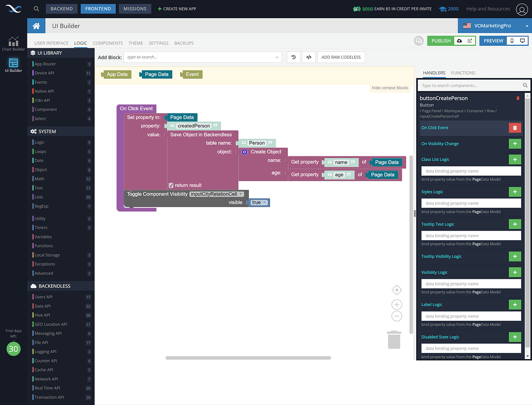
Task: Click the search magnifier in the top bar
Action: pyautogui.click(x=35, y=8)
